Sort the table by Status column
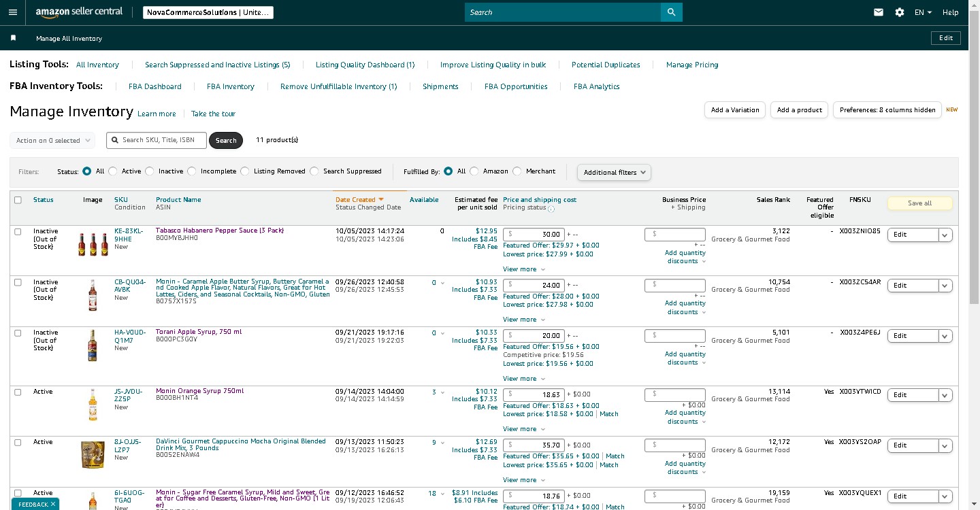The image size is (980, 510). [x=44, y=200]
